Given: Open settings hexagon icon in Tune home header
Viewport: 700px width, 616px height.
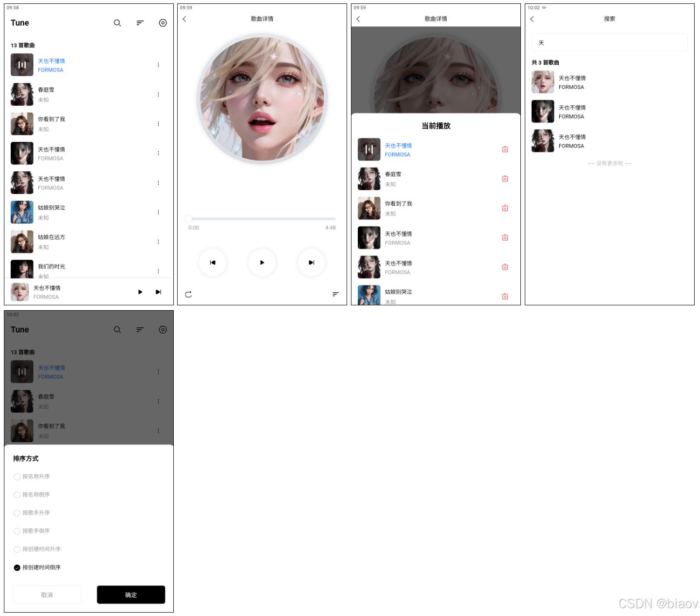Looking at the screenshot, I should [x=163, y=23].
